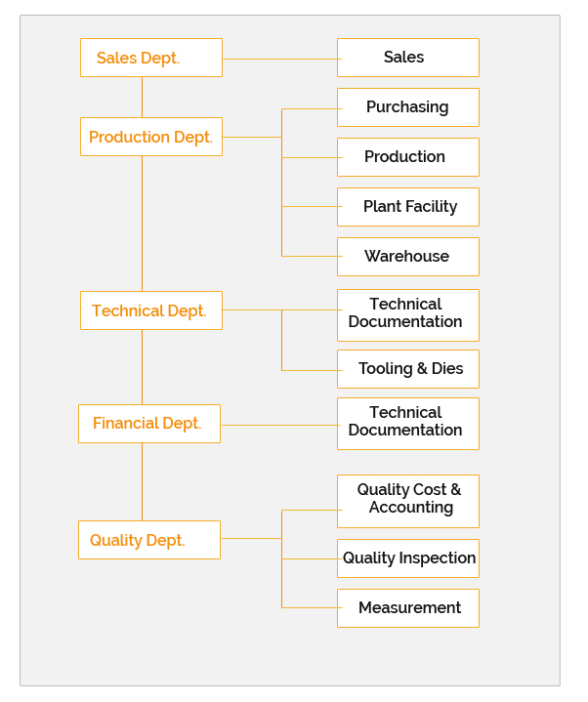The image size is (588, 702).
Task: Open the Purchasing box
Action: click(407, 107)
